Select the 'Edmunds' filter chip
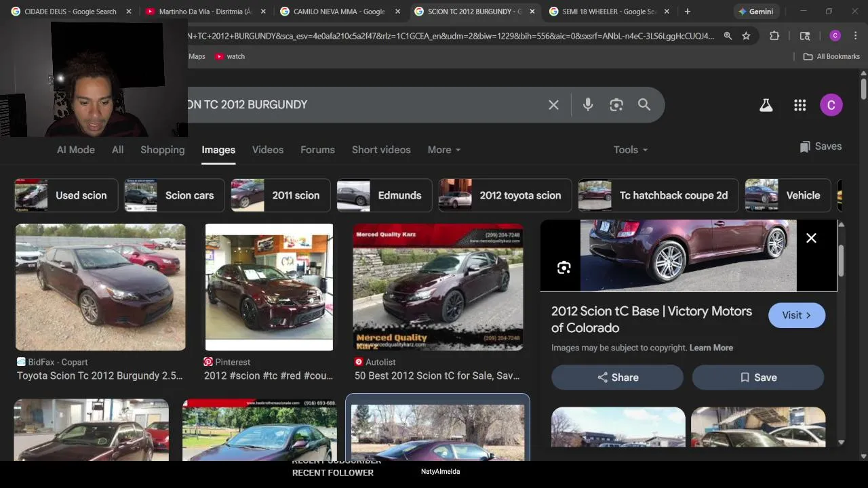 click(x=384, y=195)
